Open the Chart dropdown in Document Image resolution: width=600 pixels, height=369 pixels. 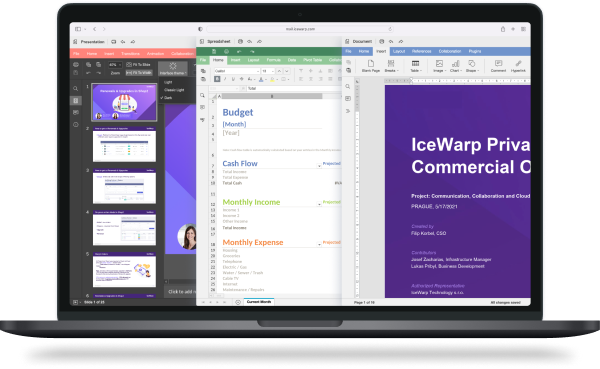455,66
